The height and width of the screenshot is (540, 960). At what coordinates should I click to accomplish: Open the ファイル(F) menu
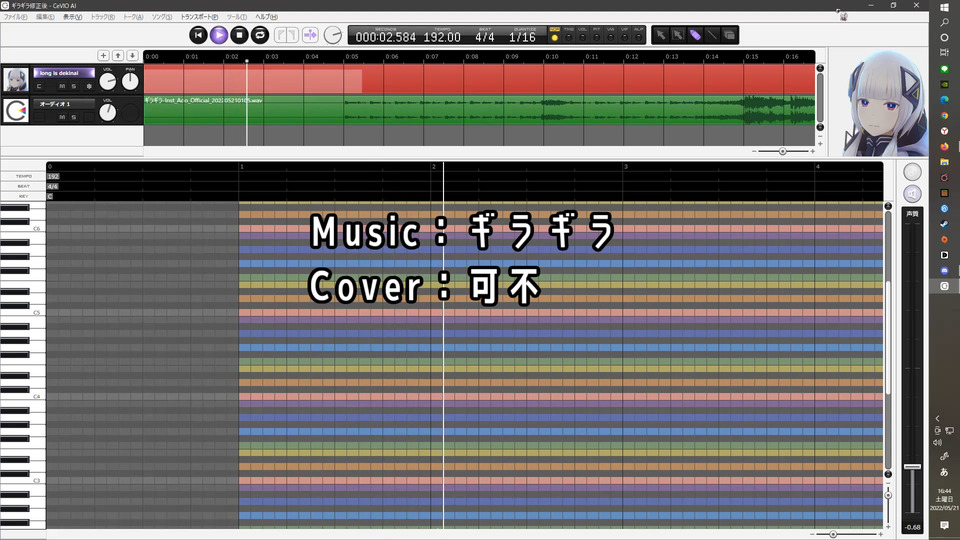[x=16, y=17]
